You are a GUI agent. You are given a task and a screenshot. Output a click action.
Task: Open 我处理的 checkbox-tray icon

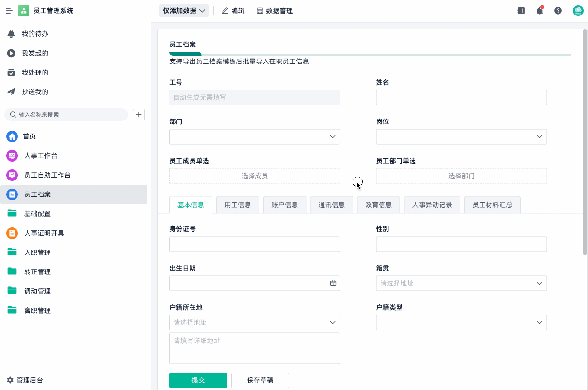pos(11,73)
